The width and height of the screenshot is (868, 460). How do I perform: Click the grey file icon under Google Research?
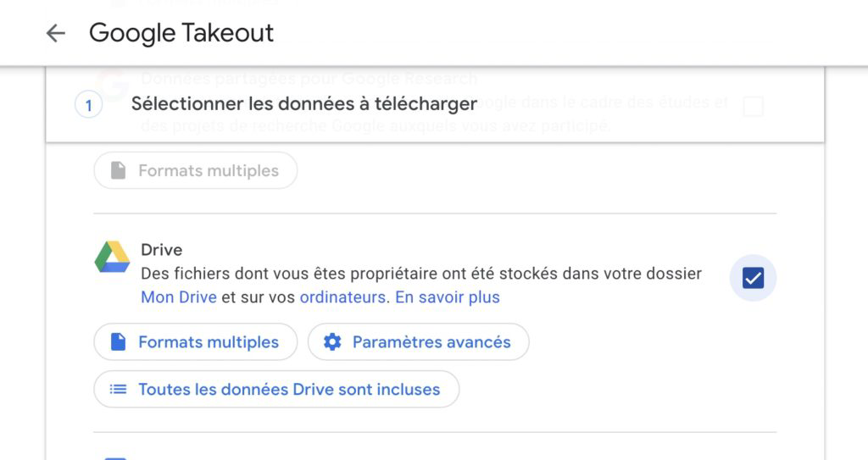pos(119,170)
